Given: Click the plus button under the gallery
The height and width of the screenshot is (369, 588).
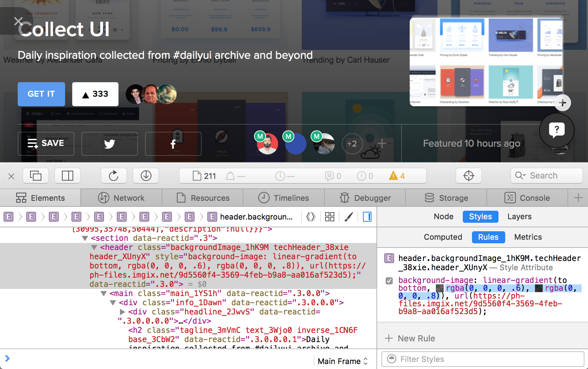Looking at the screenshot, I should pos(563,103).
